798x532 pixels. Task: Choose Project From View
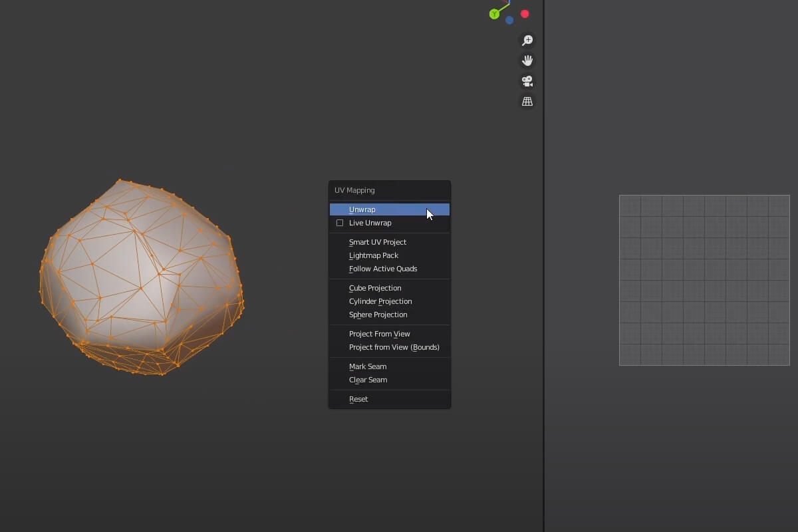pos(390,334)
